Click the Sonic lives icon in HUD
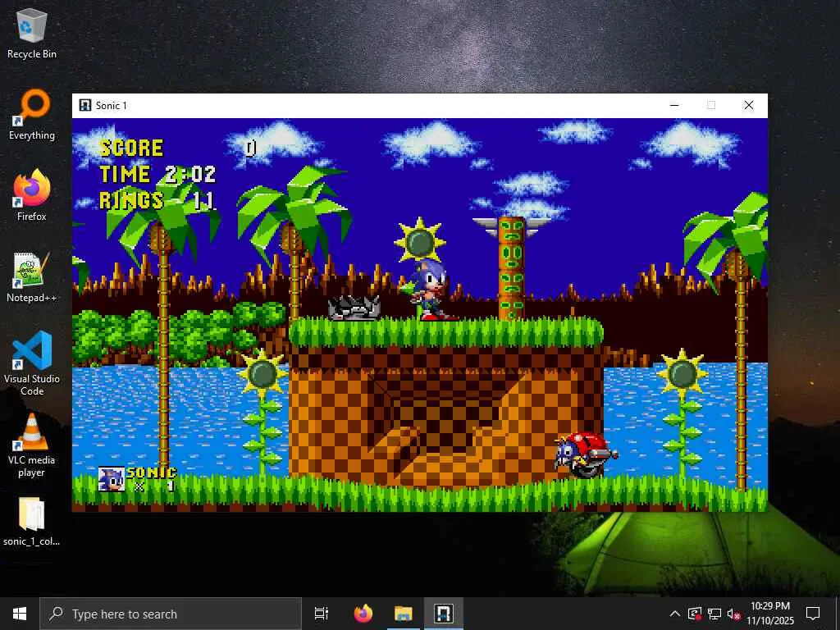 click(x=112, y=479)
